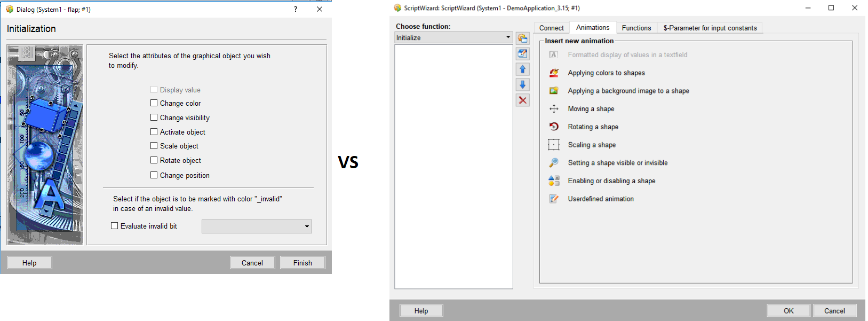Click 'Setting a shape visible or invisible' text

click(x=618, y=163)
